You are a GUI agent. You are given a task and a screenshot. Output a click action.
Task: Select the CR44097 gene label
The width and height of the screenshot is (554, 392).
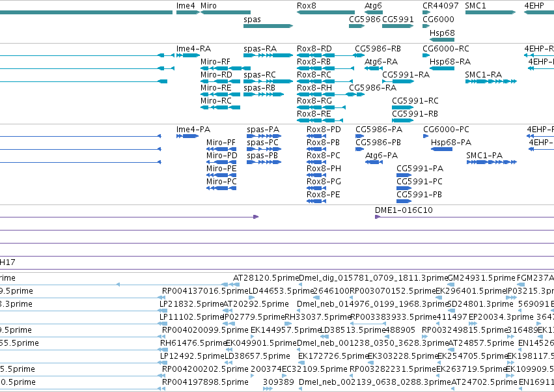[441, 6]
